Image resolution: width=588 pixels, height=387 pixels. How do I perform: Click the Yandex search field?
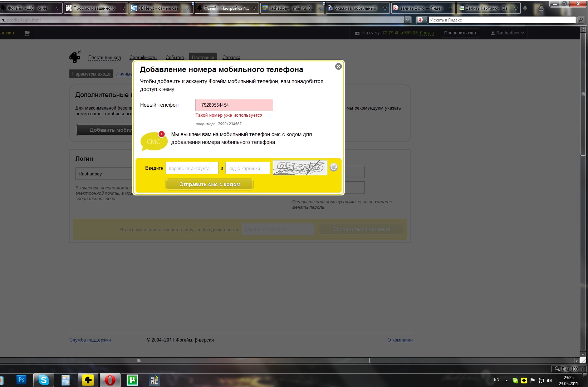coord(502,20)
